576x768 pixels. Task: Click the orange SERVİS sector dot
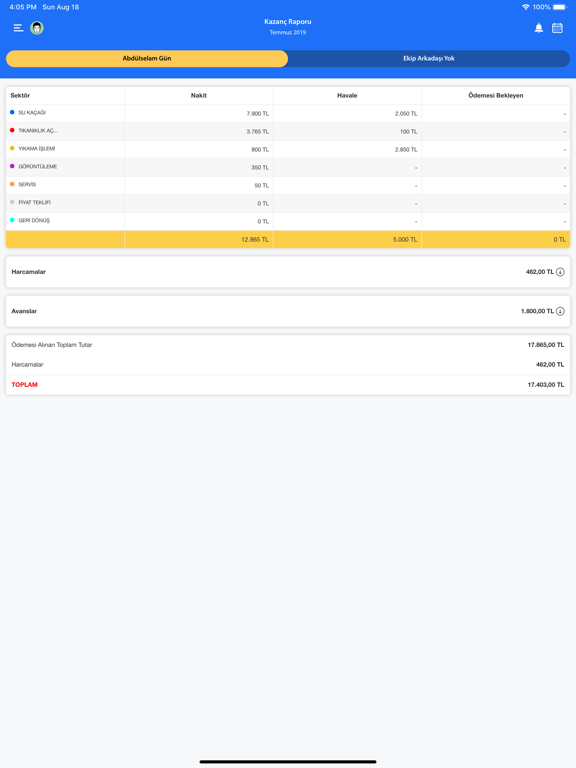point(12,184)
